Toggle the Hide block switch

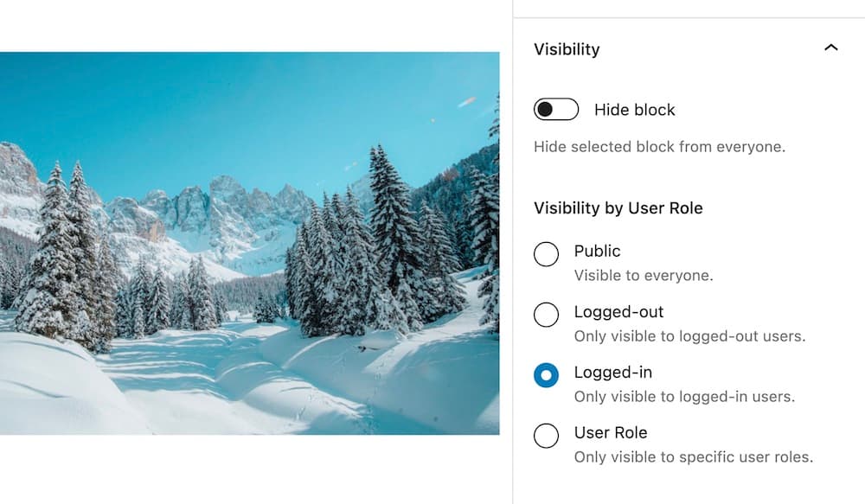[x=556, y=110]
